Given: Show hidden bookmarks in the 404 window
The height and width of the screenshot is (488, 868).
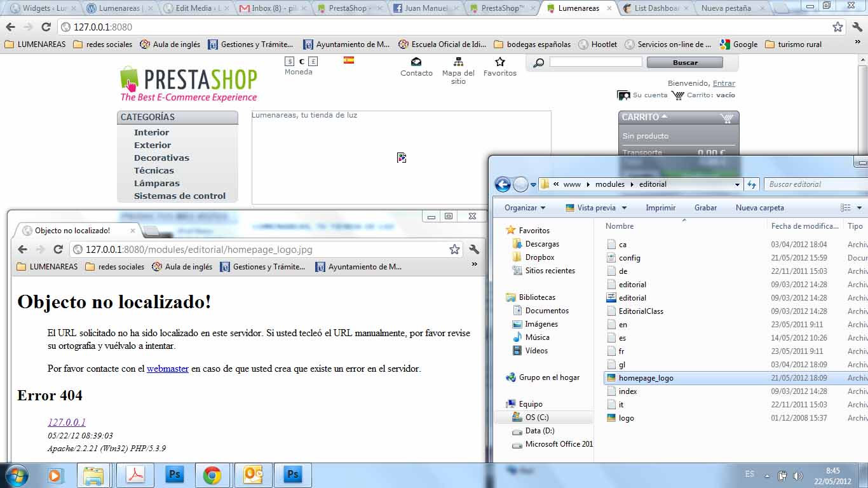Looking at the screenshot, I should coord(474,264).
